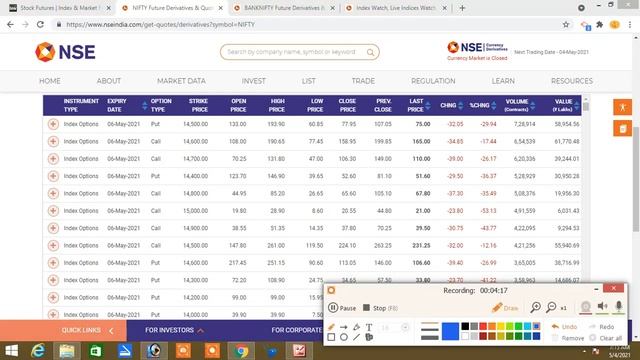The height and width of the screenshot is (360, 640).
Task: Click the search magnifier icon
Action: coord(370,52)
